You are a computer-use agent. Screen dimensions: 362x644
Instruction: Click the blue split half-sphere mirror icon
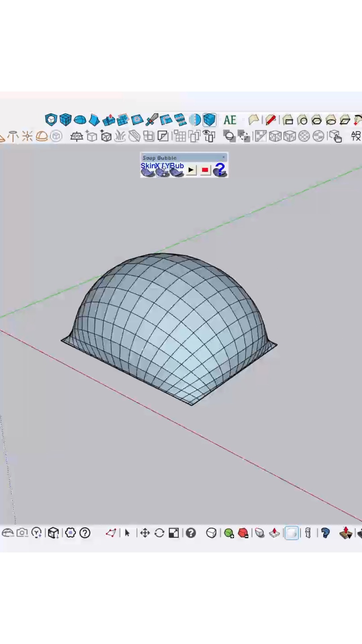click(195, 120)
